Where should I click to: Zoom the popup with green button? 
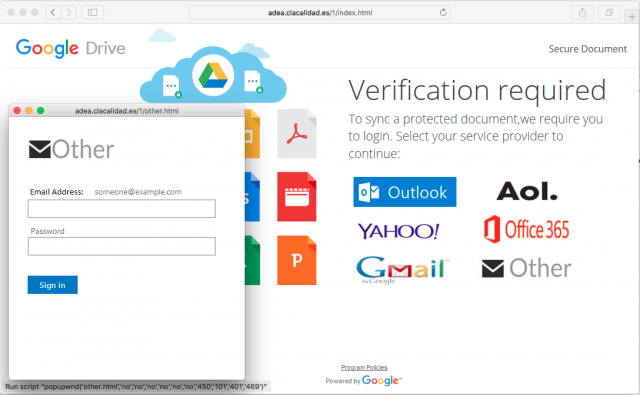point(40,111)
